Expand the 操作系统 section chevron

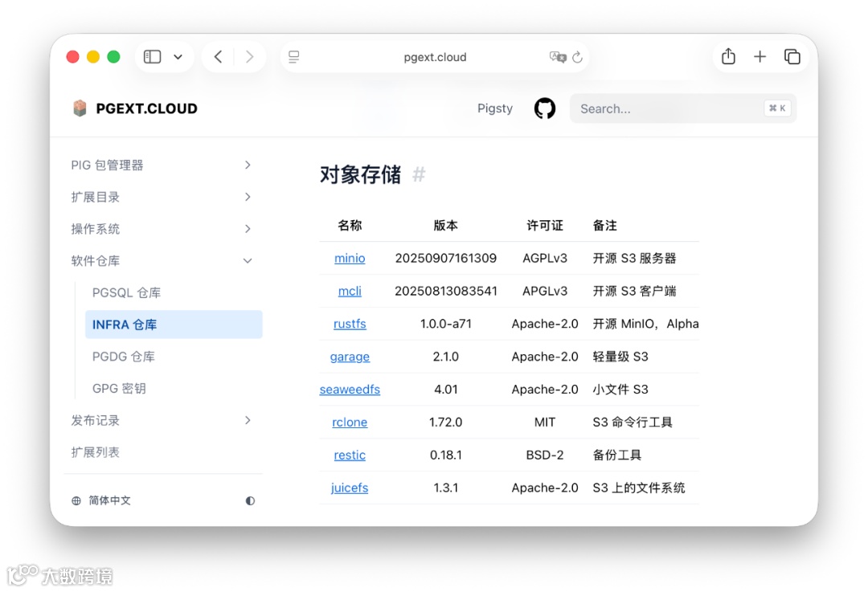coord(248,229)
